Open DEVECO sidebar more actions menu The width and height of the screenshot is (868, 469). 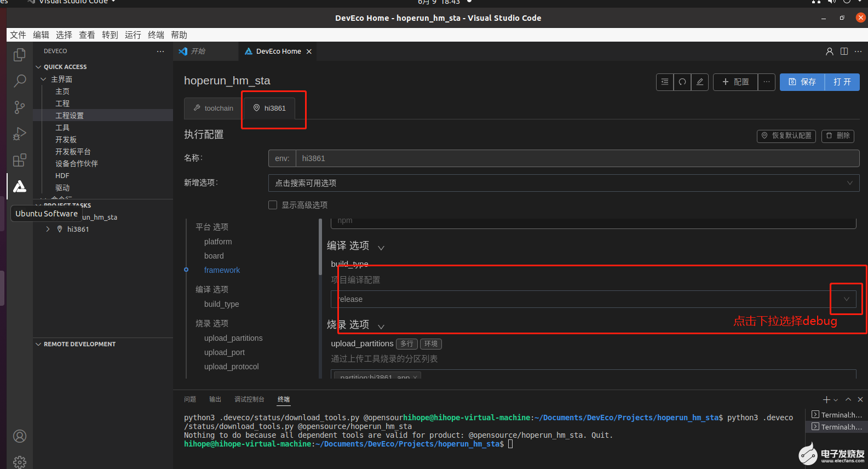coord(160,51)
